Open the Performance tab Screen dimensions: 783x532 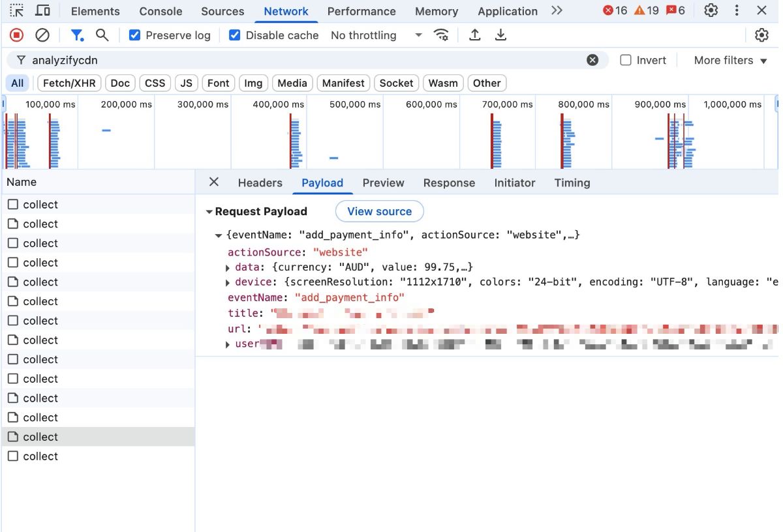pyautogui.click(x=361, y=11)
